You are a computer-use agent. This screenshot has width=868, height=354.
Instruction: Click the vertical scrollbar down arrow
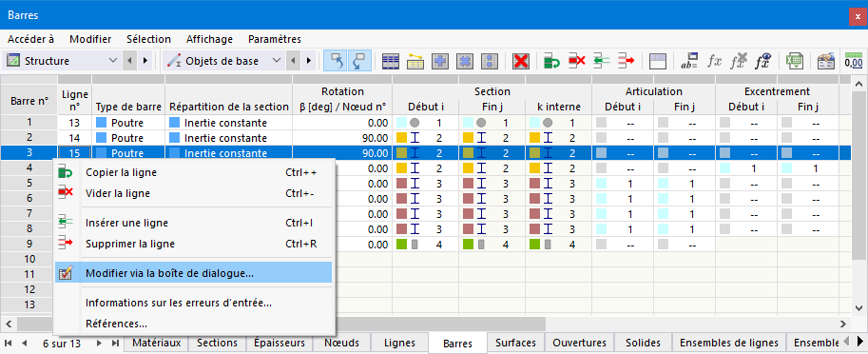(858, 307)
